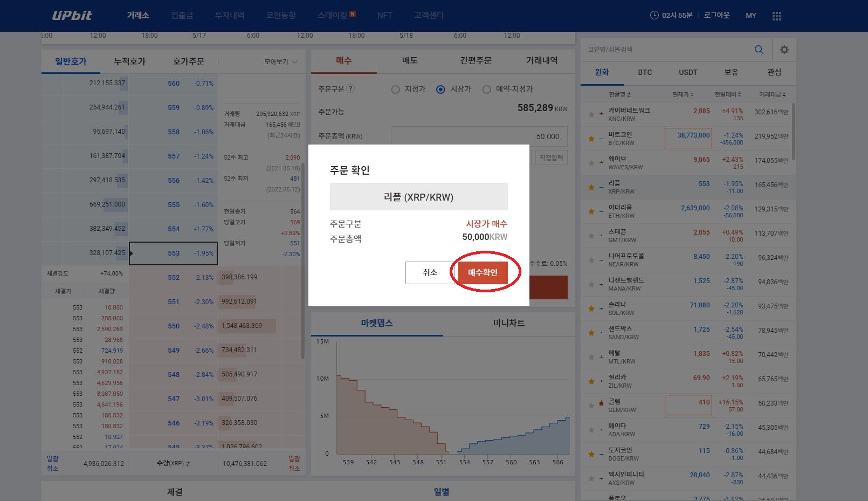Cancel the order with 취소 button

(x=430, y=272)
